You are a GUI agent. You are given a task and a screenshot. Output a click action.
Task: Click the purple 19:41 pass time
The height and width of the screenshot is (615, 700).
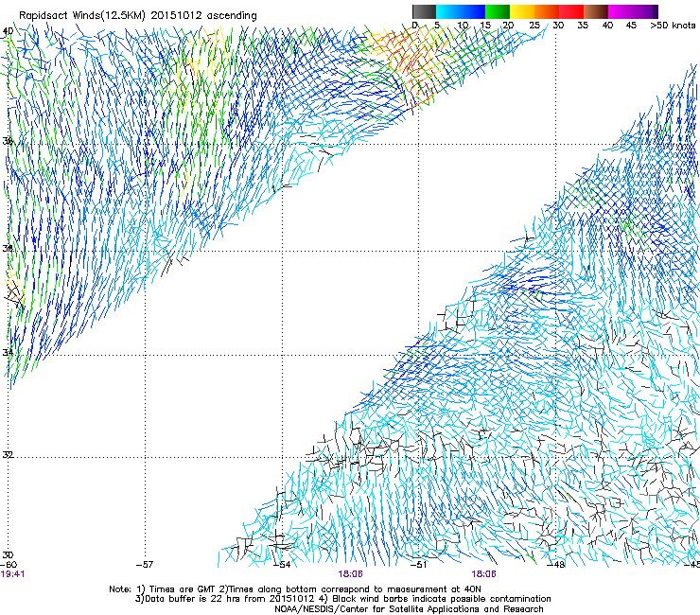click(x=12, y=574)
